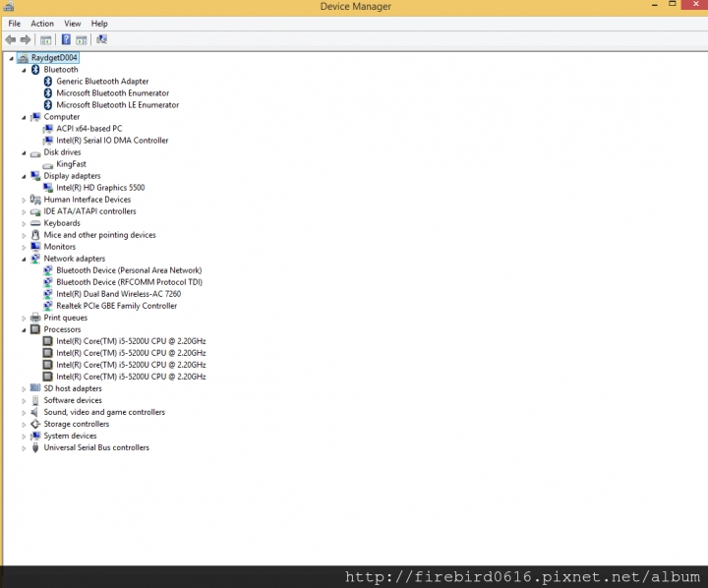
Task: Collapse the RaydgetD004 root node
Action: (x=11, y=58)
